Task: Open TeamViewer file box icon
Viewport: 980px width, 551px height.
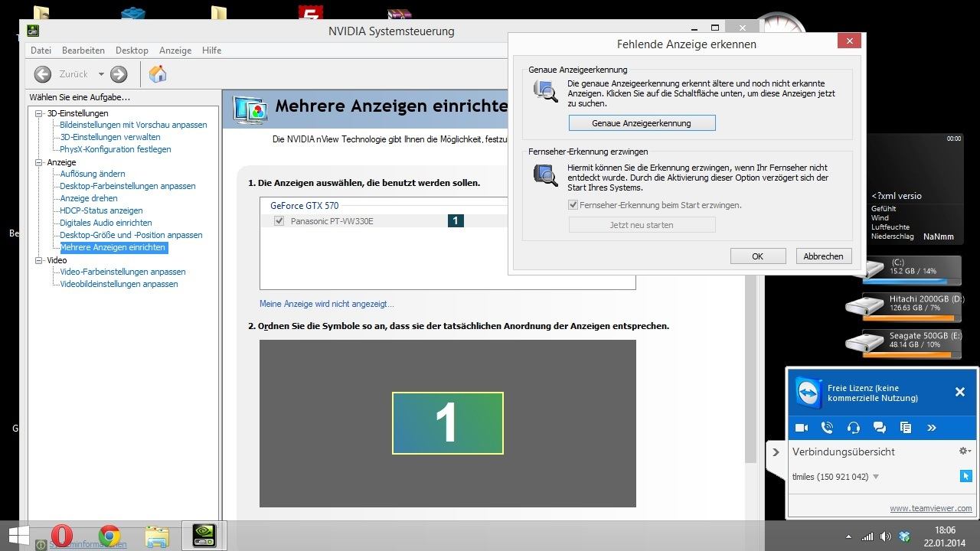Action: click(x=906, y=428)
